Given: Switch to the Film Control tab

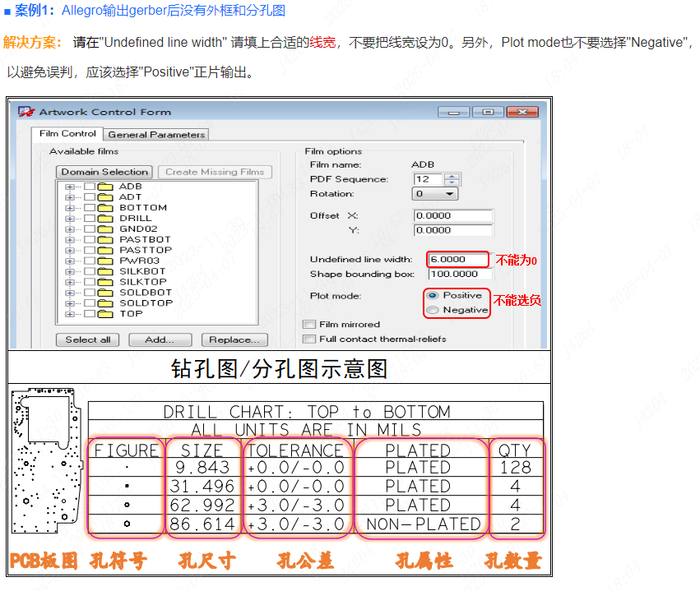Looking at the screenshot, I should [x=67, y=134].
